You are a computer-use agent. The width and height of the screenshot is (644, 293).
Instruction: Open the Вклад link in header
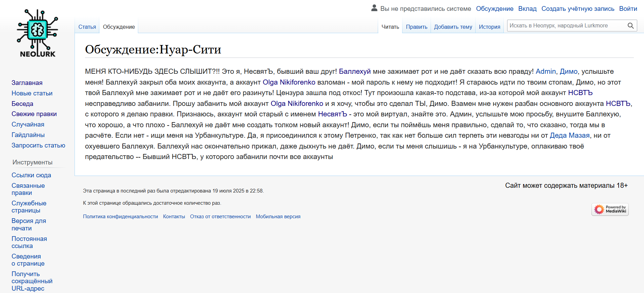527,9
